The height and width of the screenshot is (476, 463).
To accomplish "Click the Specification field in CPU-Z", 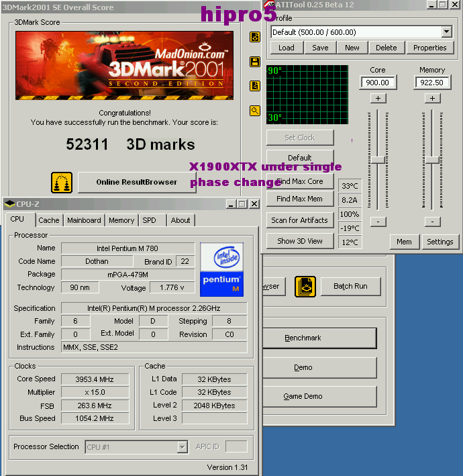I will [x=154, y=308].
